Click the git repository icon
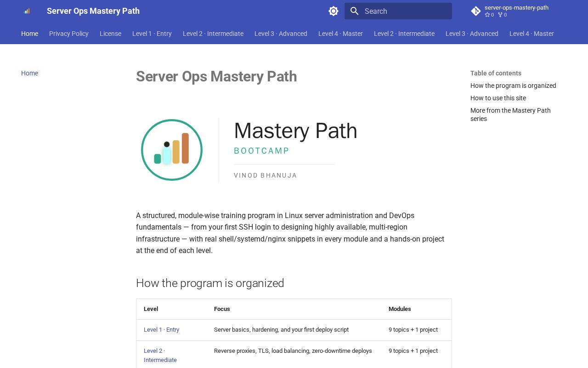Image resolution: width=588 pixels, height=368 pixels. tap(476, 11)
